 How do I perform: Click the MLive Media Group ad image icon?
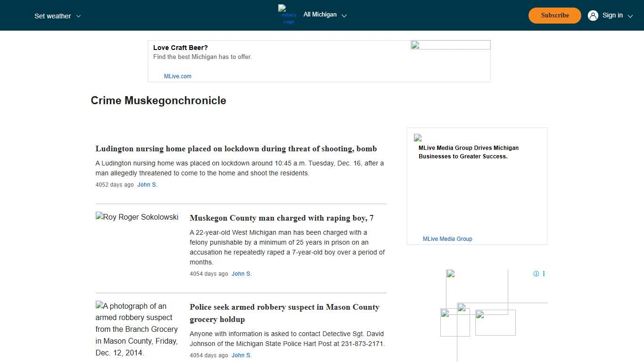click(418, 138)
